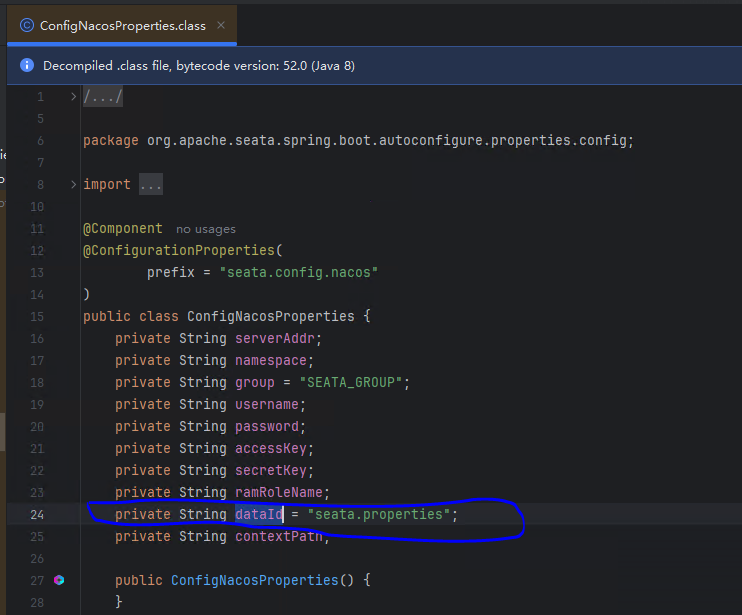Click the ConfigNacosProperties constructor name on line 27
Viewport: 742px width, 615px height.
(x=254, y=580)
